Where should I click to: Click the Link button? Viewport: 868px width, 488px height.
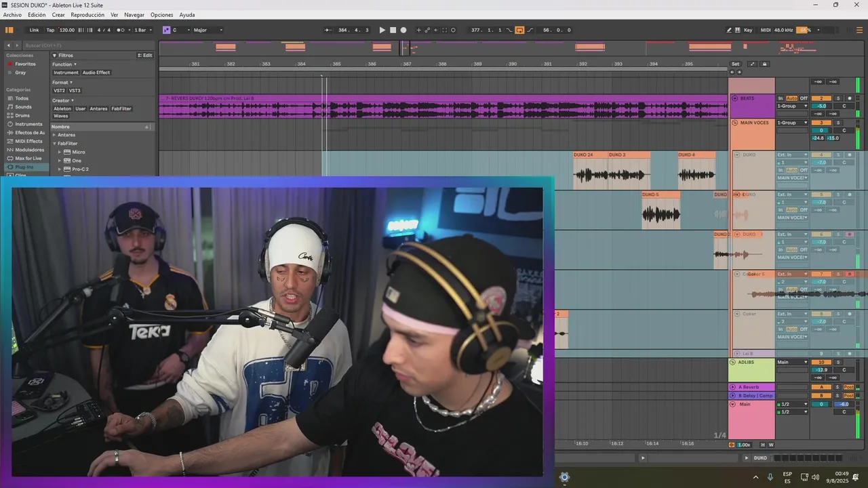[x=34, y=30]
